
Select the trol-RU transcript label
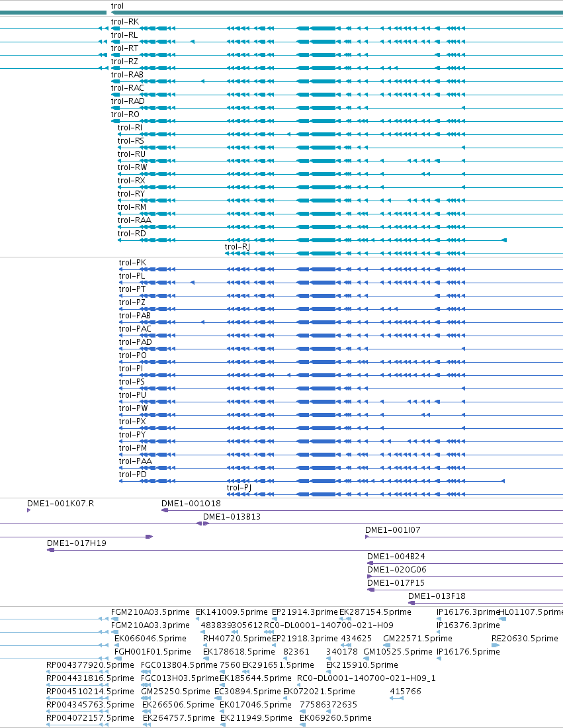pyautogui.click(x=132, y=154)
